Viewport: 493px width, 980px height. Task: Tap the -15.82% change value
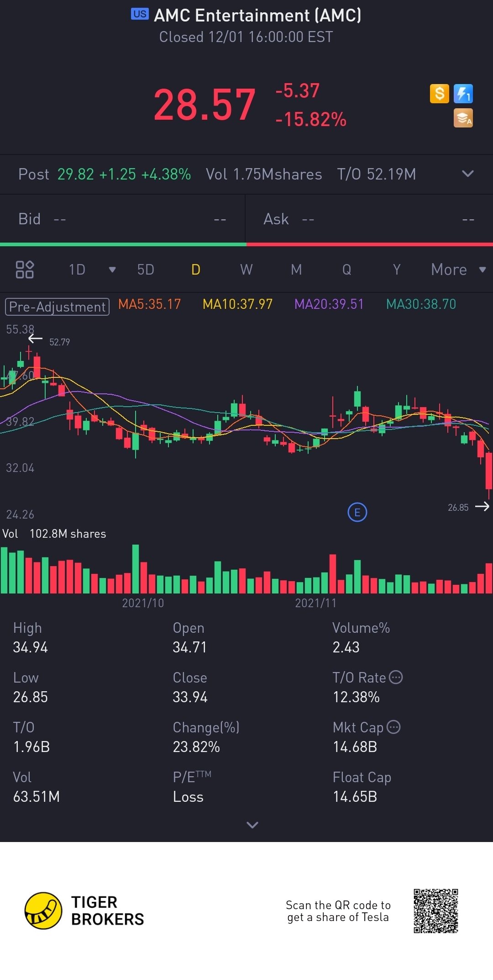311,120
